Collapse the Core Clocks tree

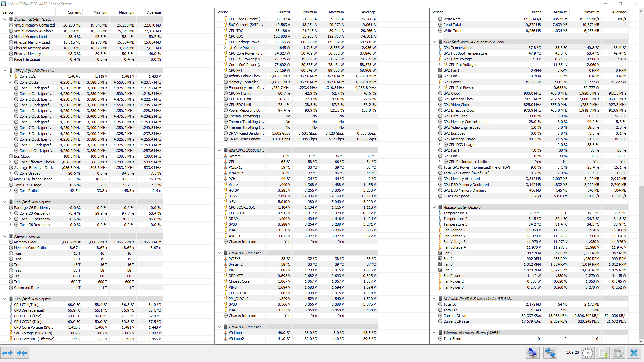pyautogui.click(x=10, y=82)
